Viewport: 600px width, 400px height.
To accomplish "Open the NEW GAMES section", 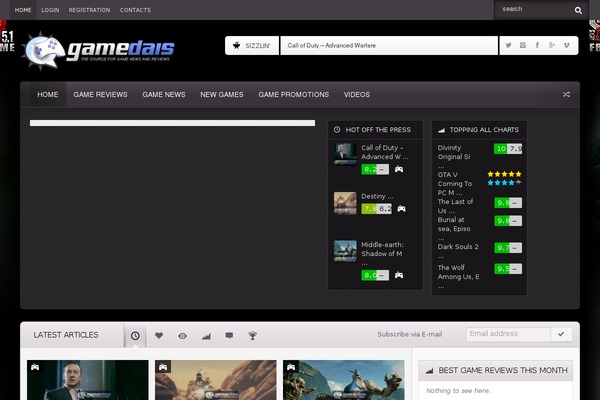I will pyautogui.click(x=222, y=95).
